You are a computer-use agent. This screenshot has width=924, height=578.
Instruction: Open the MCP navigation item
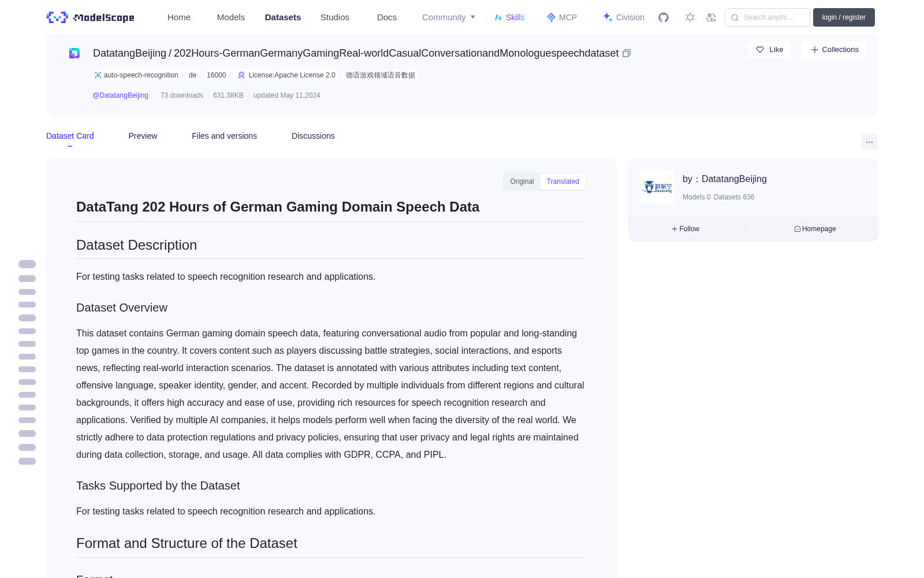562,17
